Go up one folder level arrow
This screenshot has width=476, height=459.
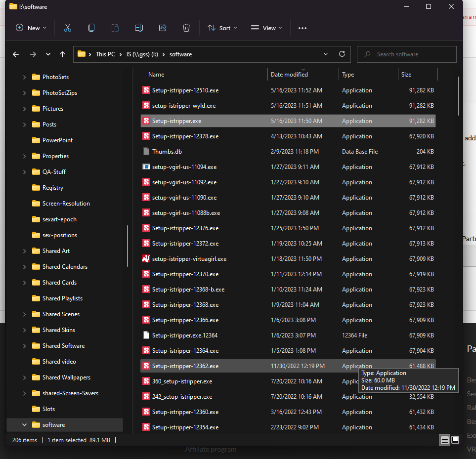coord(62,54)
